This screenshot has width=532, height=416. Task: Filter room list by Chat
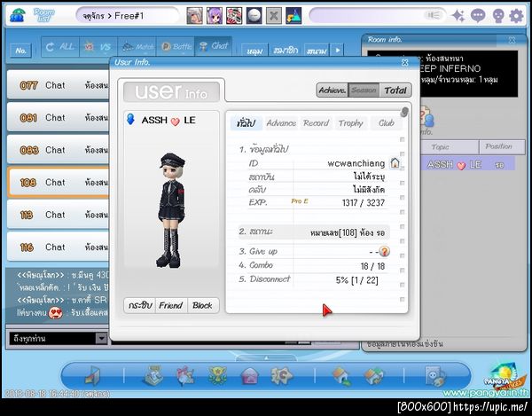[214, 46]
